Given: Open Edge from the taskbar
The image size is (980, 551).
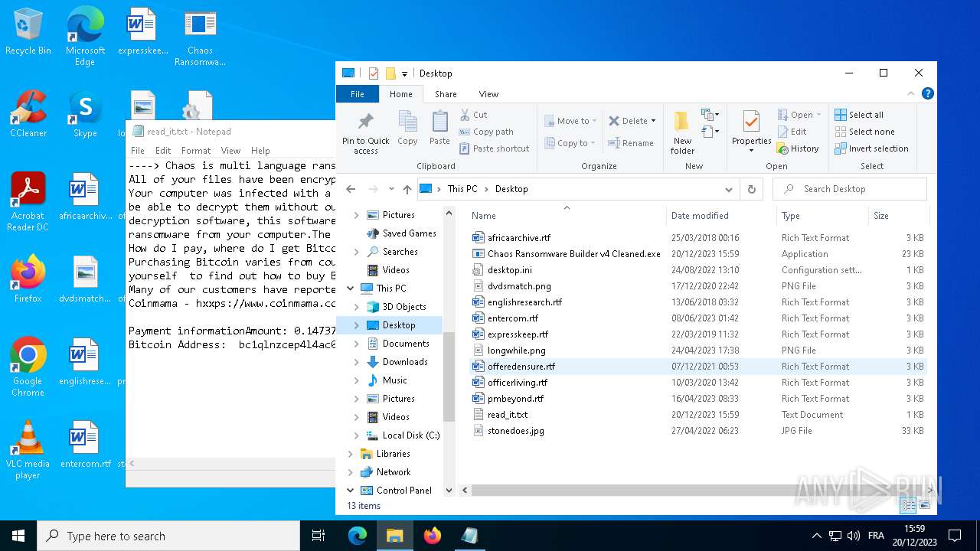Looking at the screenshot, I should click(x=358, y=536).
